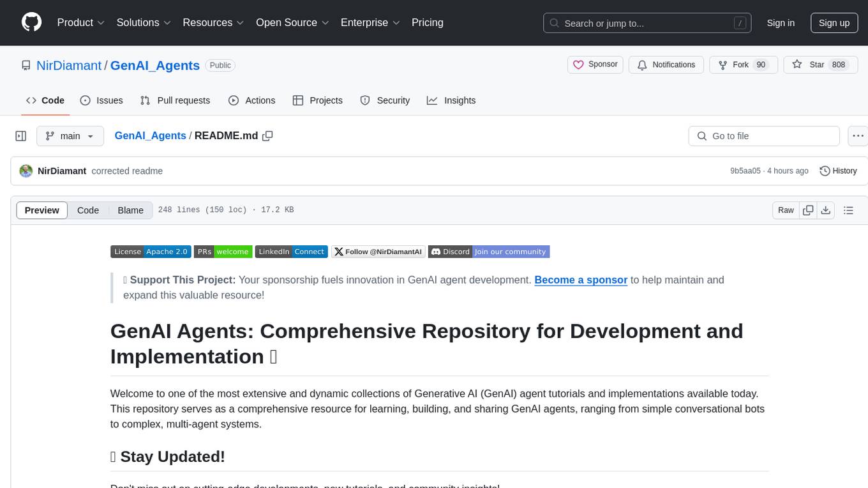Click the Fork count 90
Screen dimensions: 868x488
760,65
